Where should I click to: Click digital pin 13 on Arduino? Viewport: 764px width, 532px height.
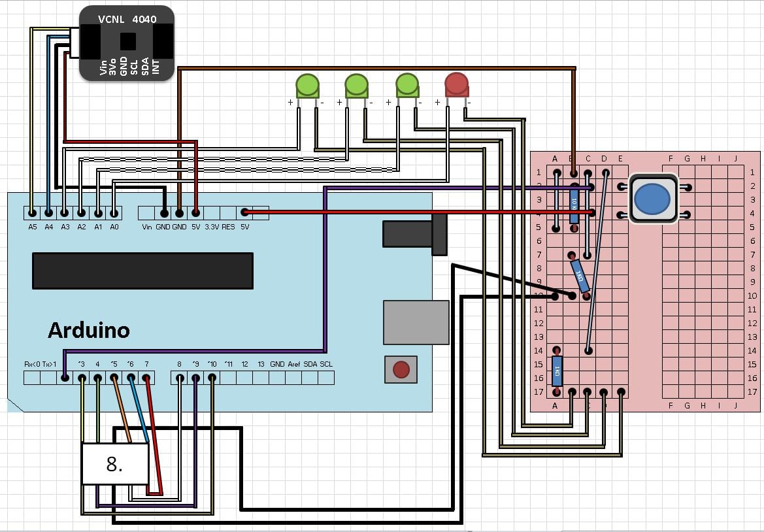click(x=261, y=377)
